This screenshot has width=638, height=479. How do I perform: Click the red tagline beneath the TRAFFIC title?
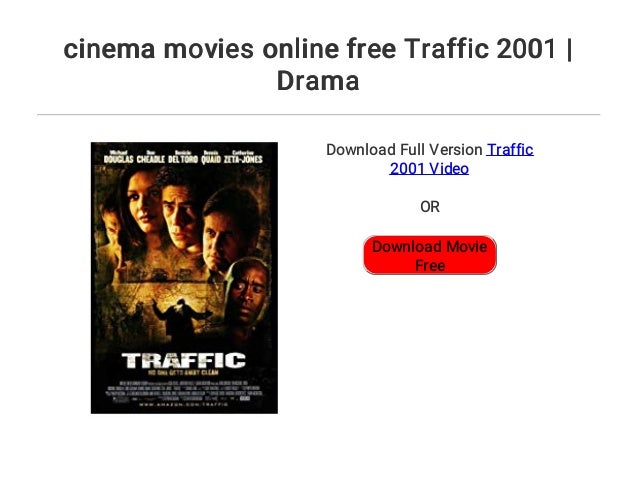click(x=184, y=372)
